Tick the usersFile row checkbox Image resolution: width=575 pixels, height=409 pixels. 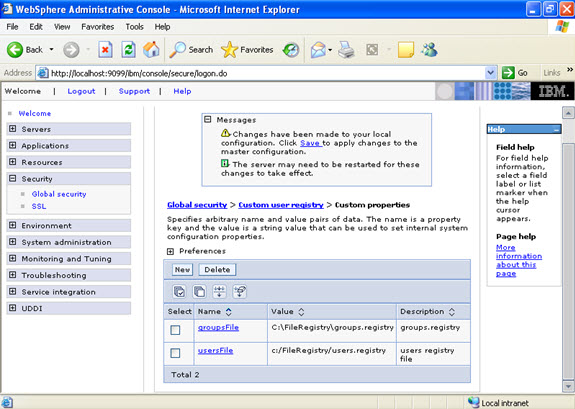pos(175,353)
